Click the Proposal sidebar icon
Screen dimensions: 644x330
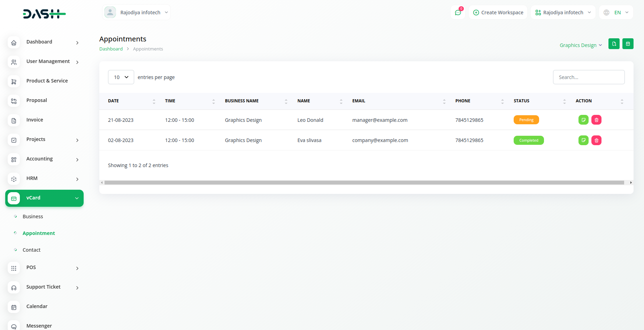pos(14,101)
